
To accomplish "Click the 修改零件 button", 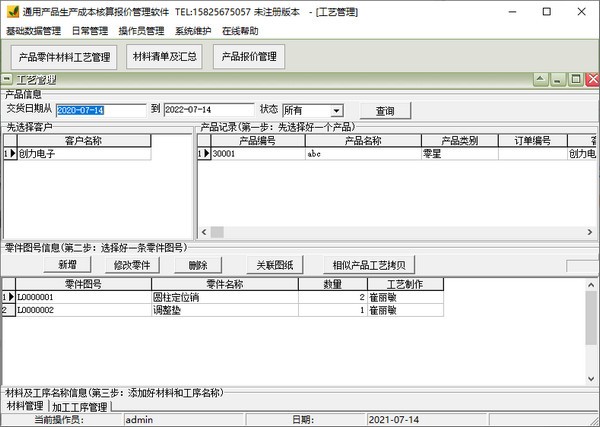I will click(x=132, y=265).
